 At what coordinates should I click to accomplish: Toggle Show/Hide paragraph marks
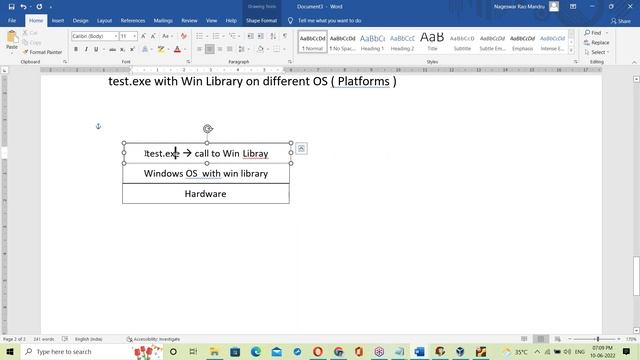click(x=285, y=36)
